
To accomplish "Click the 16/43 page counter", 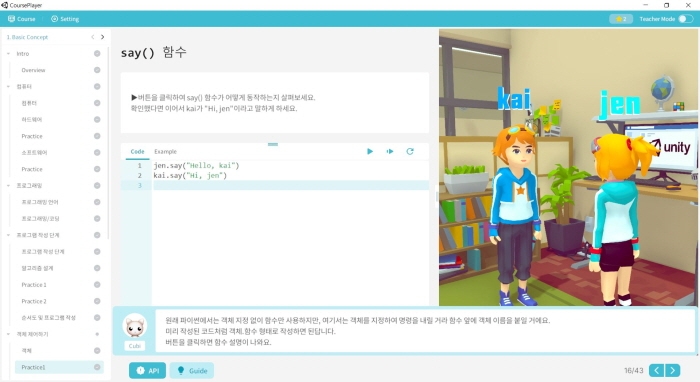I will click(633, 370).
